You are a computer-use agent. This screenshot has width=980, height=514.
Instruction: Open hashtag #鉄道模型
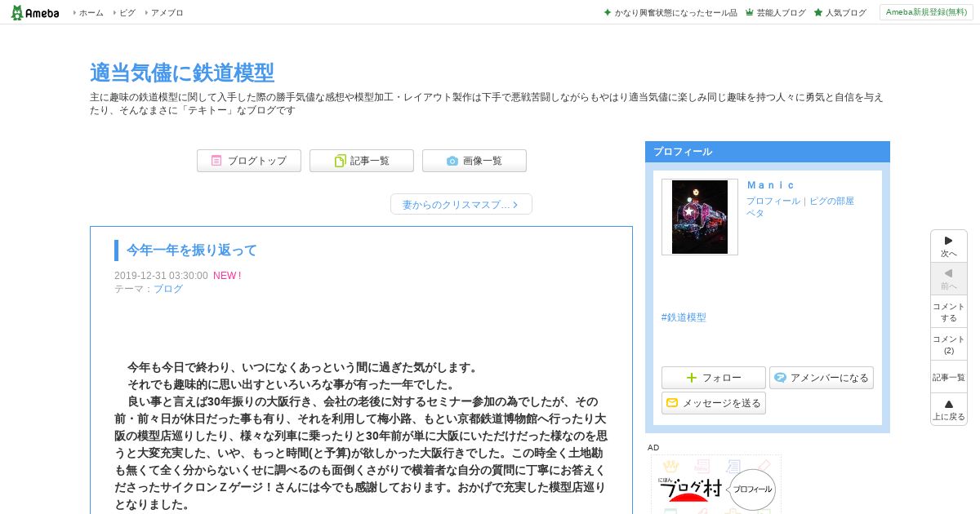point(684,317)
